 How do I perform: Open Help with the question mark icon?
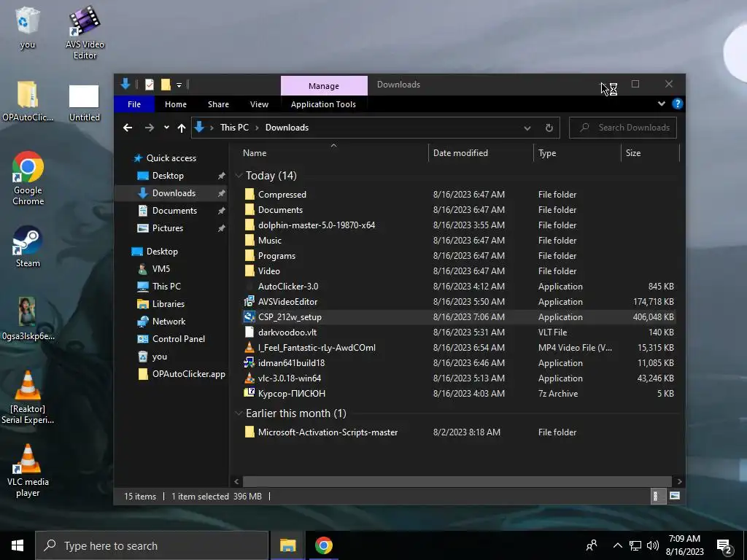pos(677,104)
